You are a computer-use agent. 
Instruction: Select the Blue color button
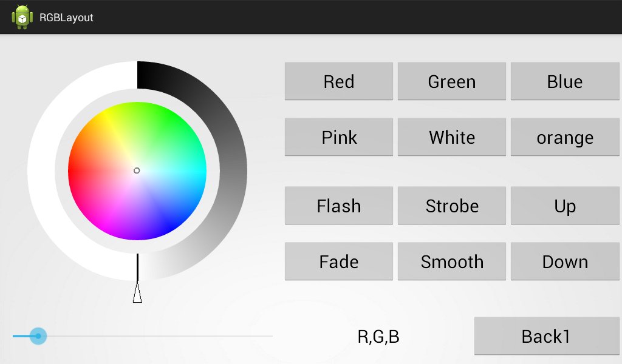click(565, 81)
